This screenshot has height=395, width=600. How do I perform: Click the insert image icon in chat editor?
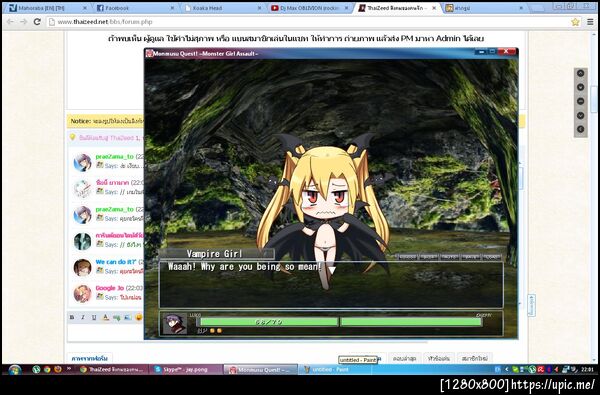(127, 317)
